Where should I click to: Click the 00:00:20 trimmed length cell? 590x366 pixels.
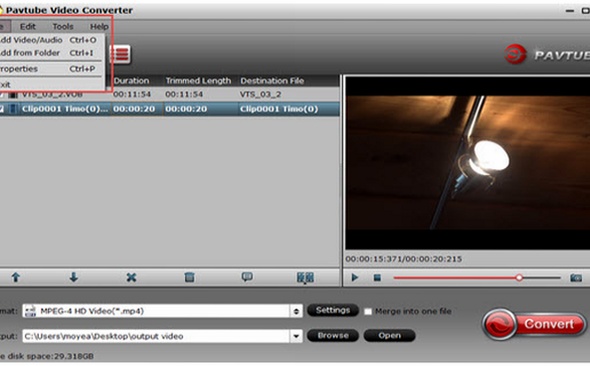[x=186, y=109]
